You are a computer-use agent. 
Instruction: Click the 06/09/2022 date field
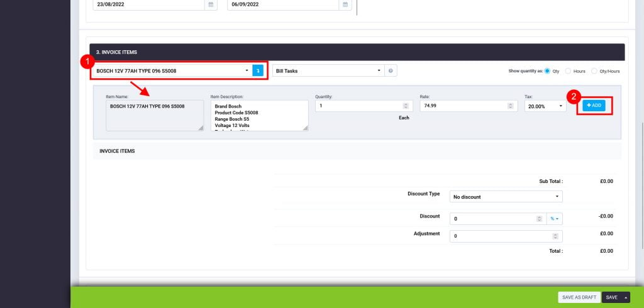pyautogui.click(x=283, y=4)
